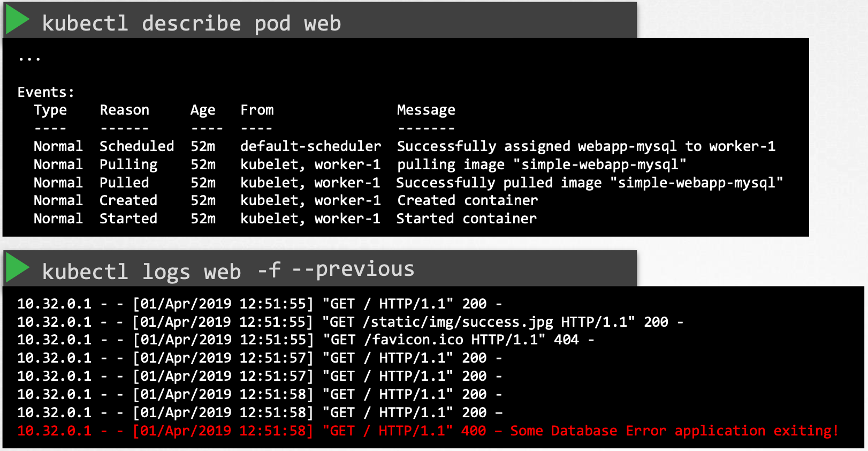The image size is (868, 451).
Task: Click the ellipsis at top of describe output
Action: (x=29, y=59)
